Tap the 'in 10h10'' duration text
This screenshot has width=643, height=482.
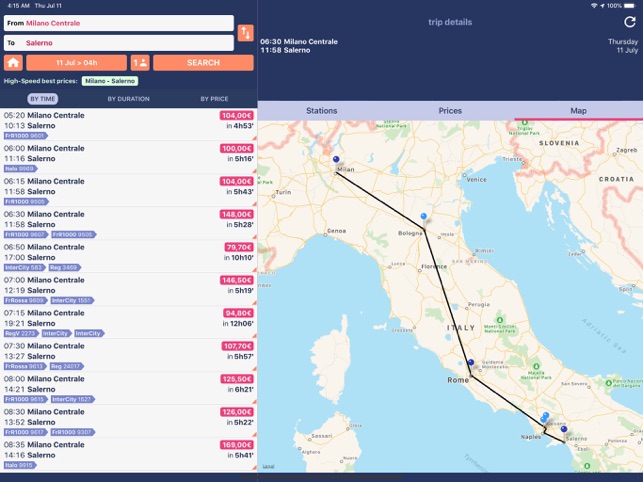pos(239,258)
